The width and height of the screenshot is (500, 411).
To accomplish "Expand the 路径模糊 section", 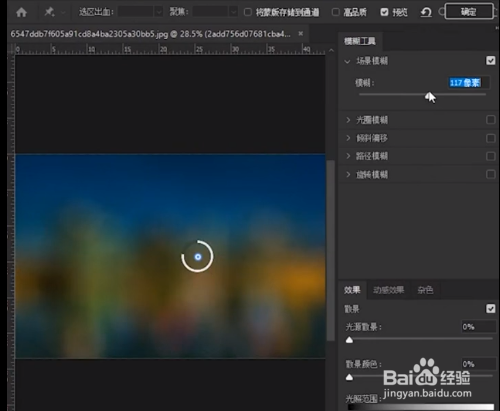I will (x=348, y=156).
